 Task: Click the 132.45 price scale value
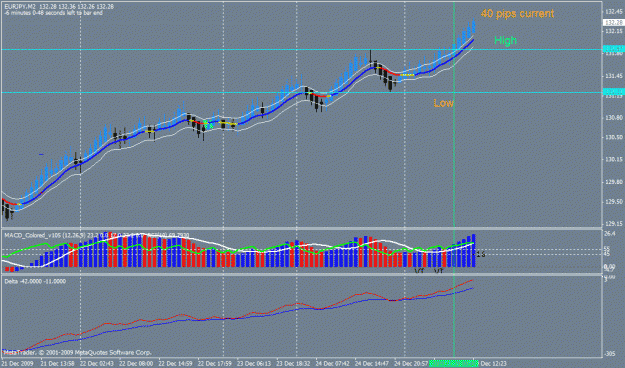(613, 12)
